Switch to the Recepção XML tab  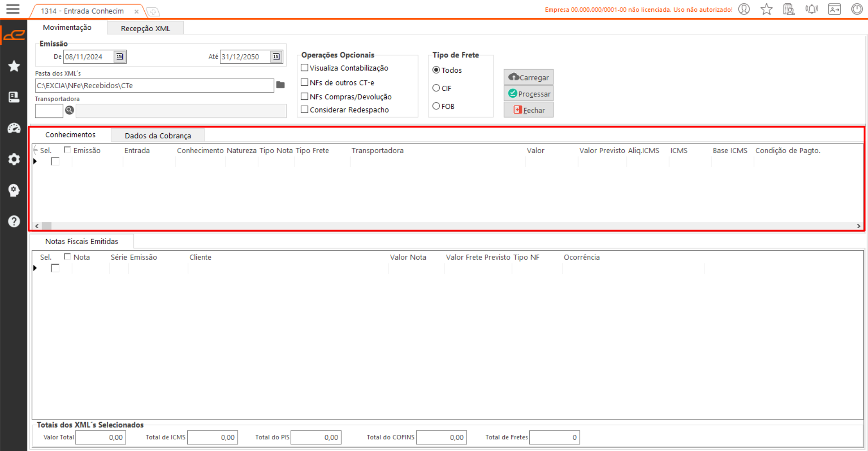point(145,28)
